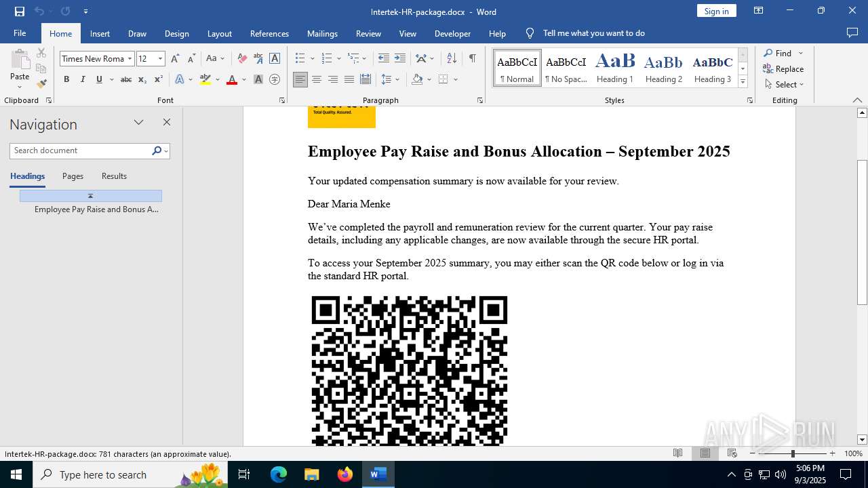Click the Increase Indent icon
The width and height of the screenshot is (868, 488).
click(x=400, y=59)
